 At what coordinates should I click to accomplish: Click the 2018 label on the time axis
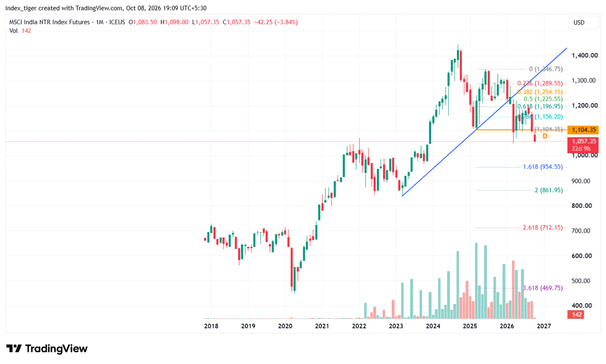pos(211,326)
